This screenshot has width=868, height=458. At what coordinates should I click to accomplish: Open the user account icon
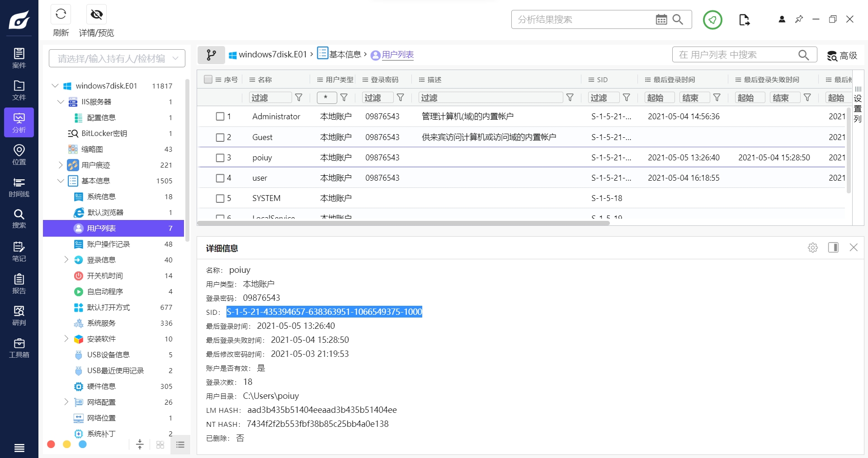click(x=782, y=19)
